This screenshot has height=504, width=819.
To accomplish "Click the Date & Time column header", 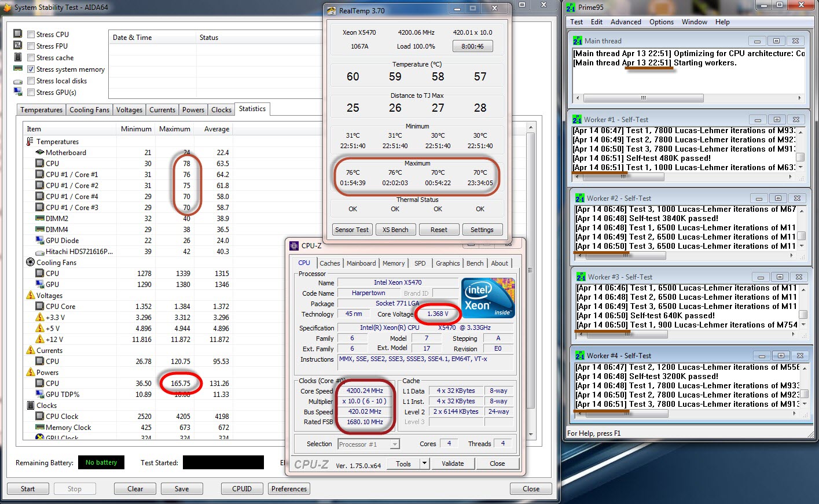I will pos(152,38).
